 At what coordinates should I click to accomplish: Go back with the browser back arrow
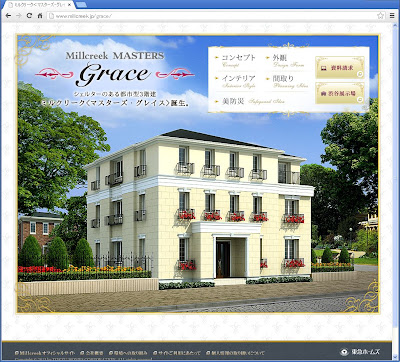coord(8,16)
